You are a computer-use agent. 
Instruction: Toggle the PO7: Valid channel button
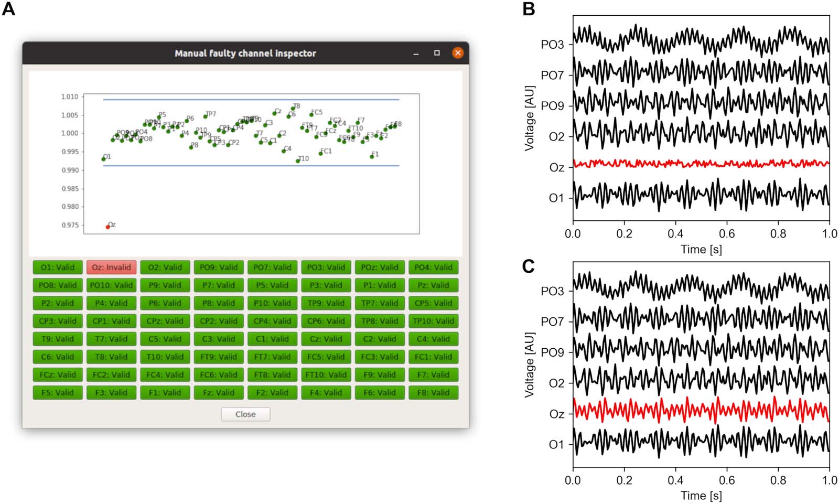tap(272, 267)
